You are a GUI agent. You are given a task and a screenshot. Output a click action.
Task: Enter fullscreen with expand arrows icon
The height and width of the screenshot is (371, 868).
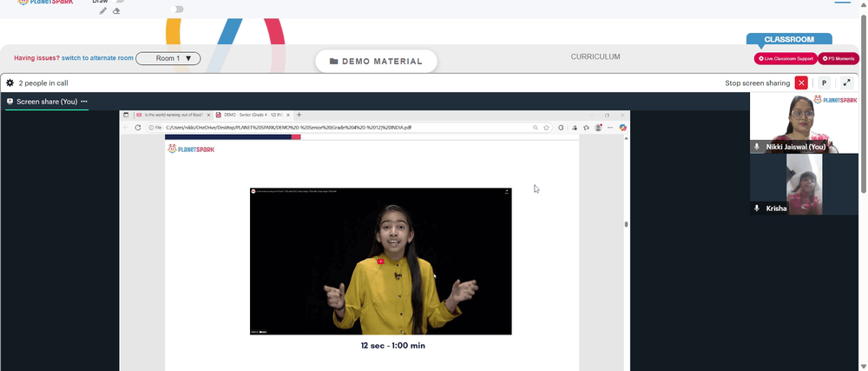coord(846,83)
